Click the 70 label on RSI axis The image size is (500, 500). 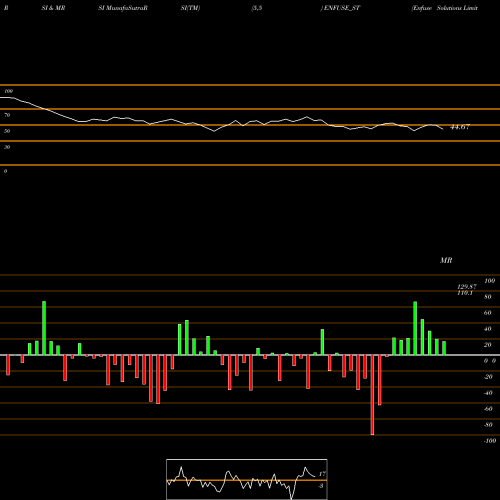coord(7,115)
